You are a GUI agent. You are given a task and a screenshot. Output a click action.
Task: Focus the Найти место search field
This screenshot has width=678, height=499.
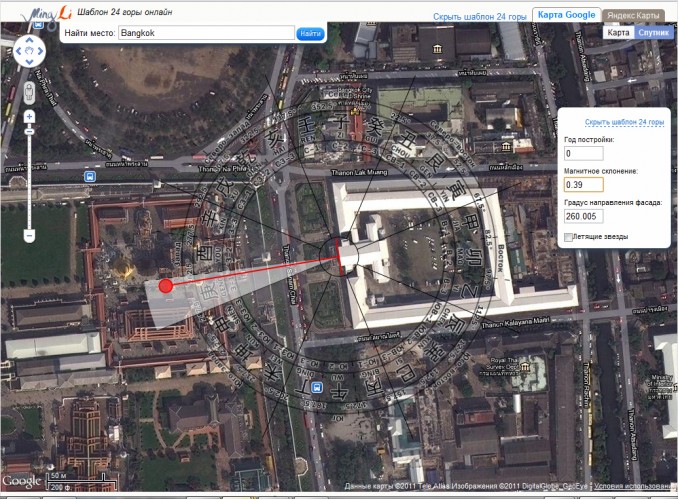[206, 33]
